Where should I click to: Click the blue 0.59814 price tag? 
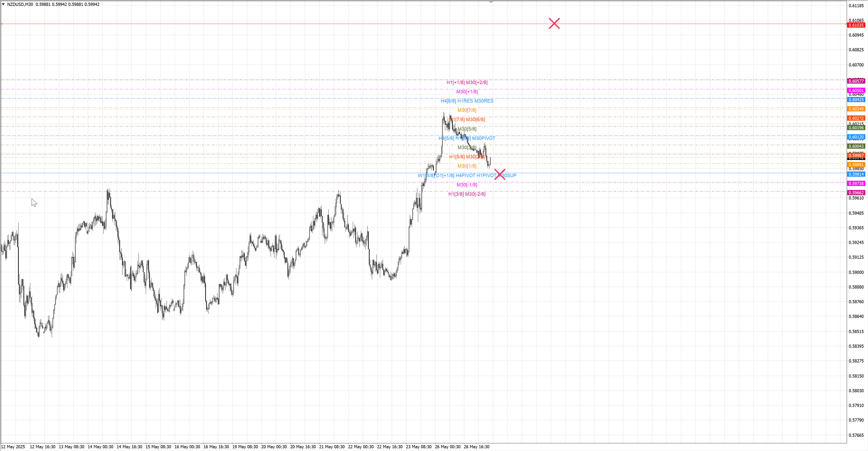pyautogui.click(x=856, y=174)
